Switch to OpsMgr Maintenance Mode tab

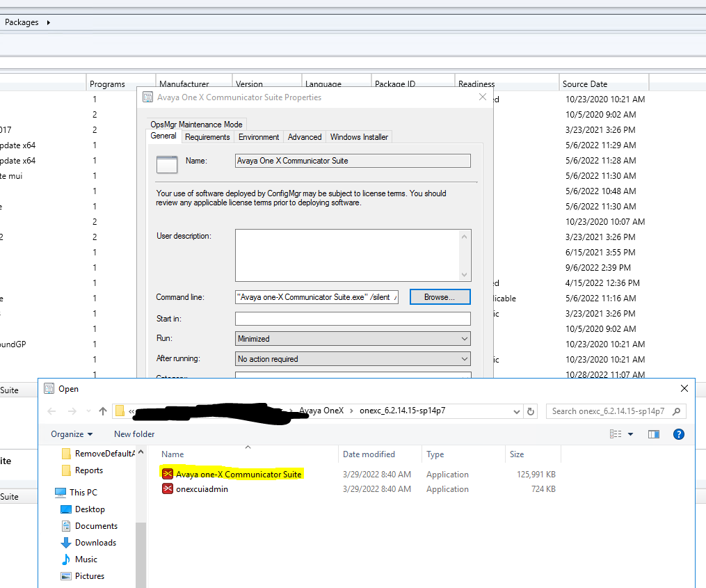coord(196,125)
